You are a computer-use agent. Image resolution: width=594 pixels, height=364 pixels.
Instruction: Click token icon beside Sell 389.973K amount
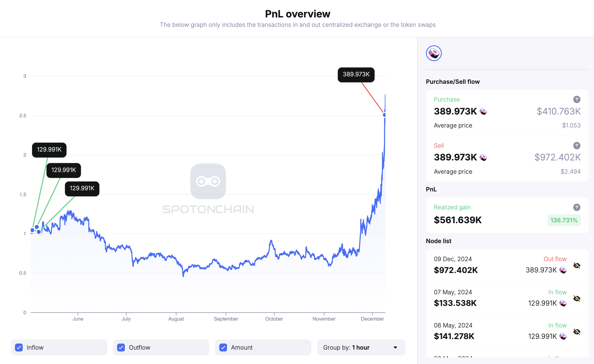[x=483, y=158]
